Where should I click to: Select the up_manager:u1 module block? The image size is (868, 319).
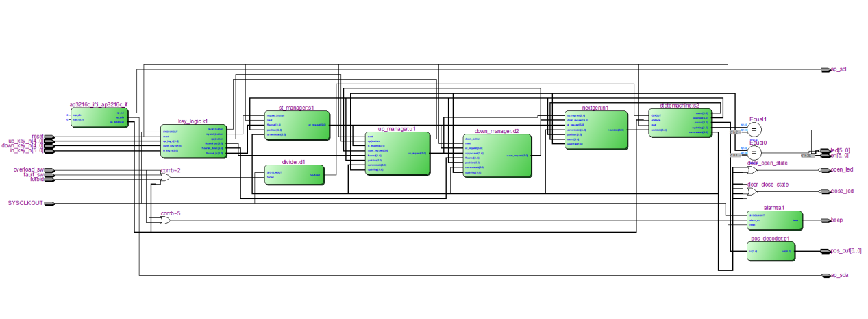(x=397, y=154)
